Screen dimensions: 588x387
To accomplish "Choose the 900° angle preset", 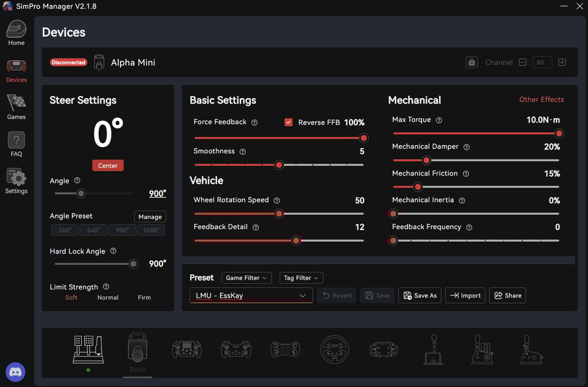I will pyautogui.click(x=122, y=230).
